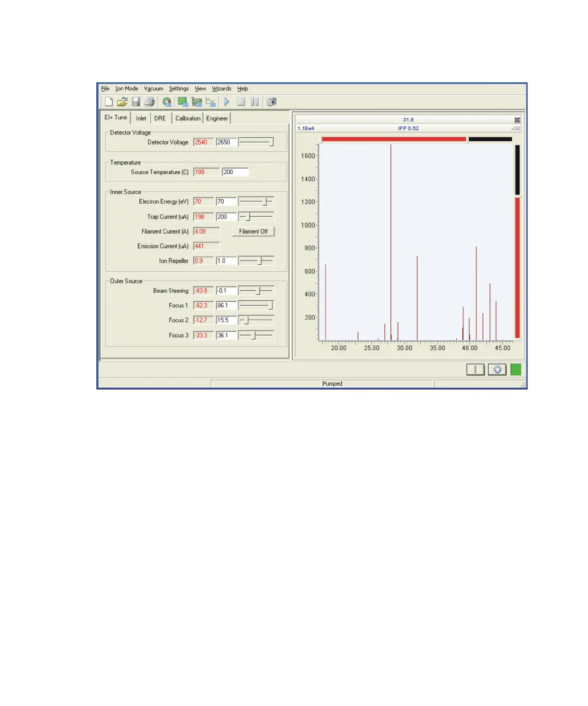
Task: Switch to the DRE tab
Action: [160, 118]
